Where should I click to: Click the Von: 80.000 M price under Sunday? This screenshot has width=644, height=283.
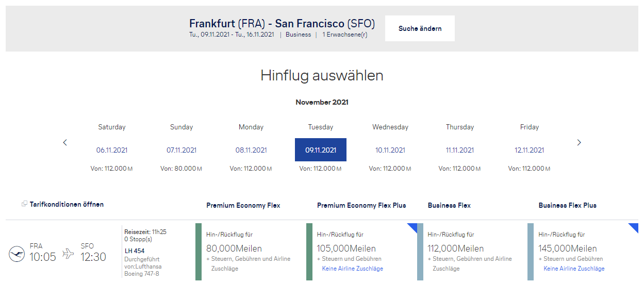pos(181,169)
